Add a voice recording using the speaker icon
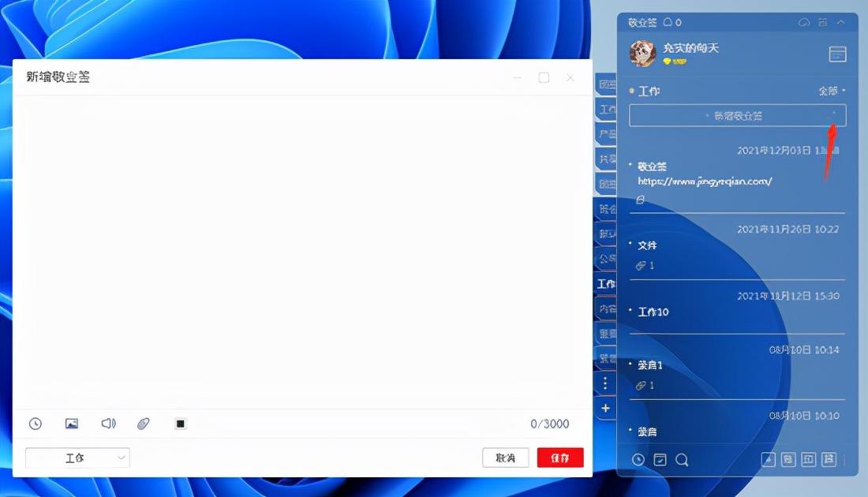The width and height of the screenshot is (868, 497). point(109,424)
